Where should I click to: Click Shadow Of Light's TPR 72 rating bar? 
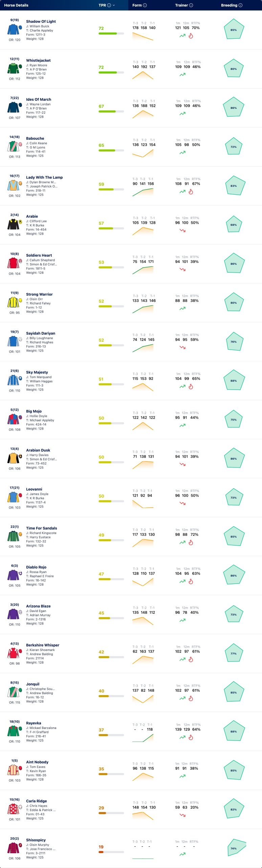coord(111,34)
